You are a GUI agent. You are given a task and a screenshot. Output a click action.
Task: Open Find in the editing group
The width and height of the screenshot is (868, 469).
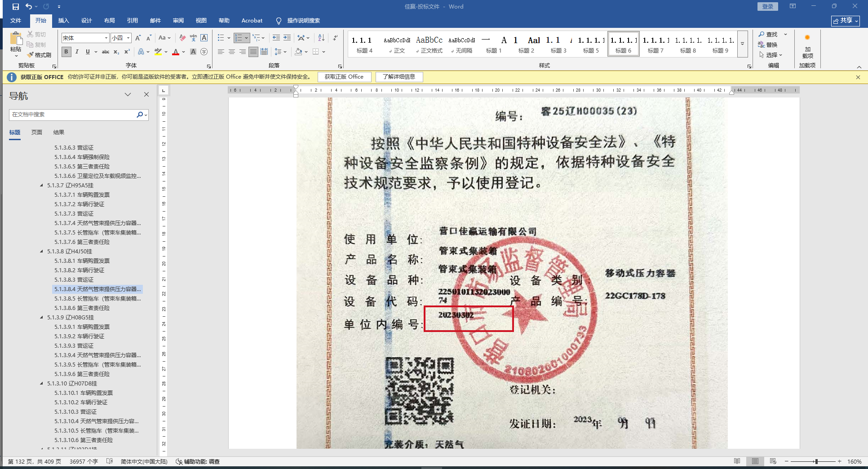click(x=768, y=34)
